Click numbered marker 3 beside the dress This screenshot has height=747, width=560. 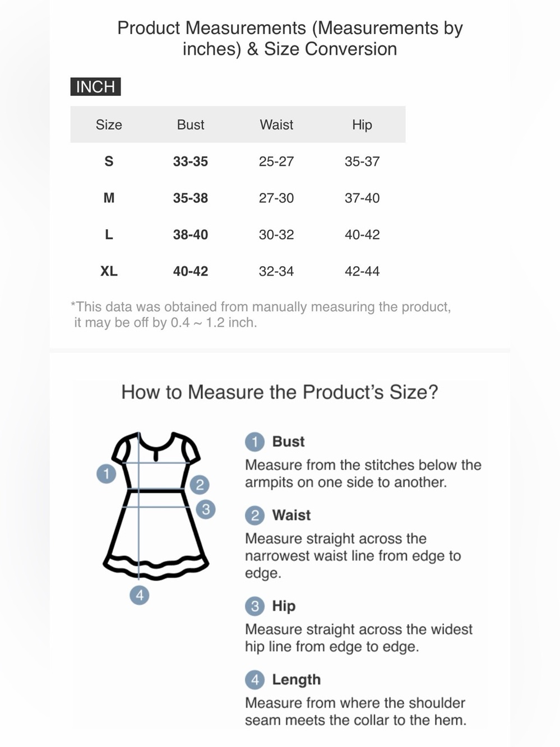click(206, 509)
